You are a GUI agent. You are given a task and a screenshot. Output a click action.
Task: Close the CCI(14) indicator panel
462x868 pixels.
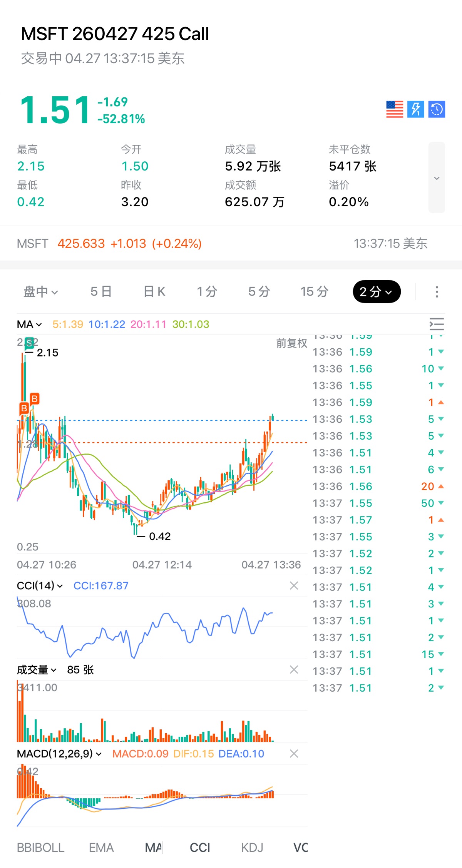(x=294, y=585)
